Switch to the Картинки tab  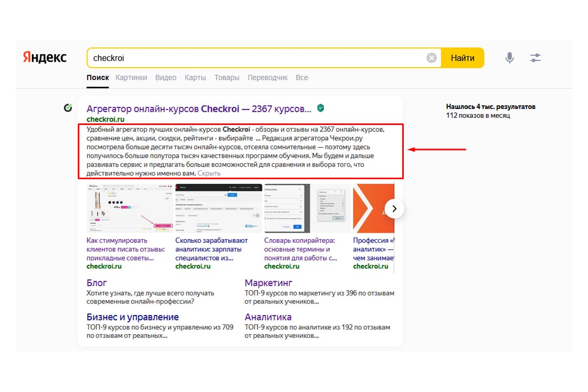[131, 77]
